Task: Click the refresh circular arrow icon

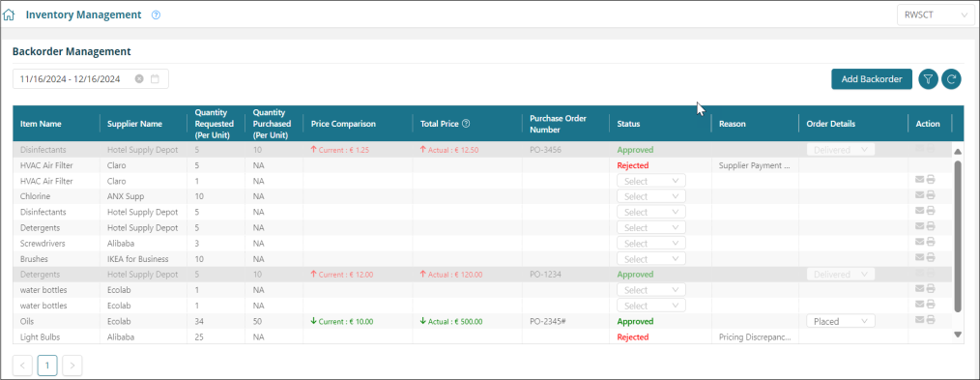Action: coord(951,78)
